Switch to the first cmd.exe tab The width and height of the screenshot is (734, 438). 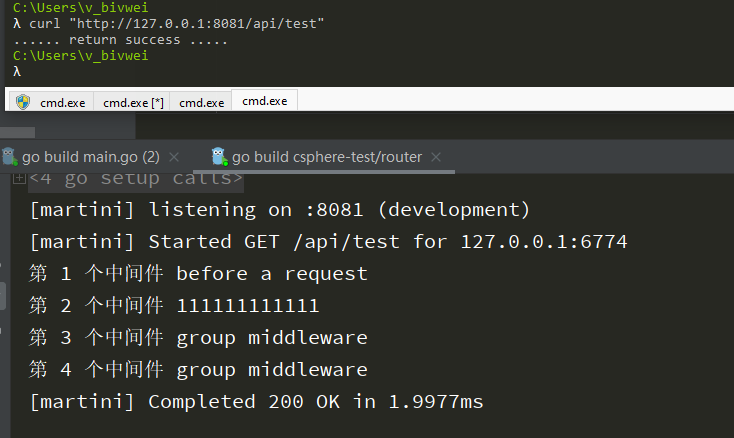(x=51, y=102)
